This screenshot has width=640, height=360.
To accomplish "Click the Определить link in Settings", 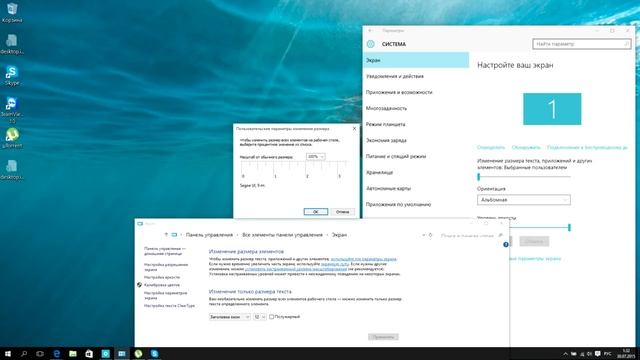I will [491, 147].
